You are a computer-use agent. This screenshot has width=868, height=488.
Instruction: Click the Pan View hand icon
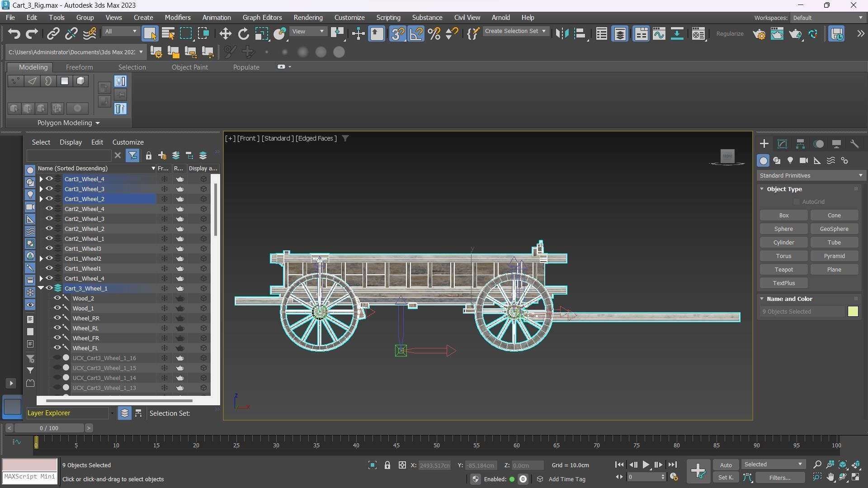[x=830, y=477]
